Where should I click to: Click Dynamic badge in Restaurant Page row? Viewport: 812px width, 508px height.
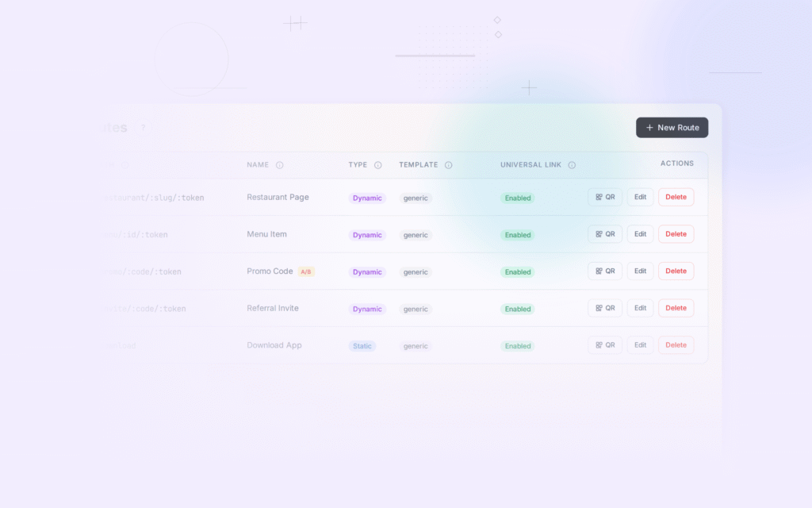(x=367, y=198)
